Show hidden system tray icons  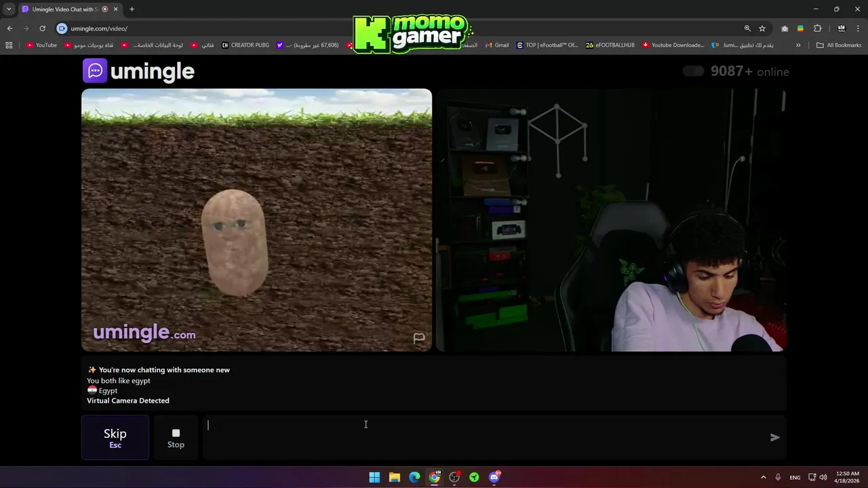[x=764, y=477]
